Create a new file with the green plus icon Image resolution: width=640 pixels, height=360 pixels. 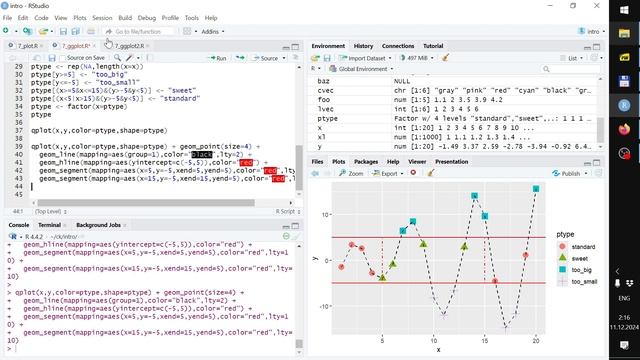coord(6,31)
